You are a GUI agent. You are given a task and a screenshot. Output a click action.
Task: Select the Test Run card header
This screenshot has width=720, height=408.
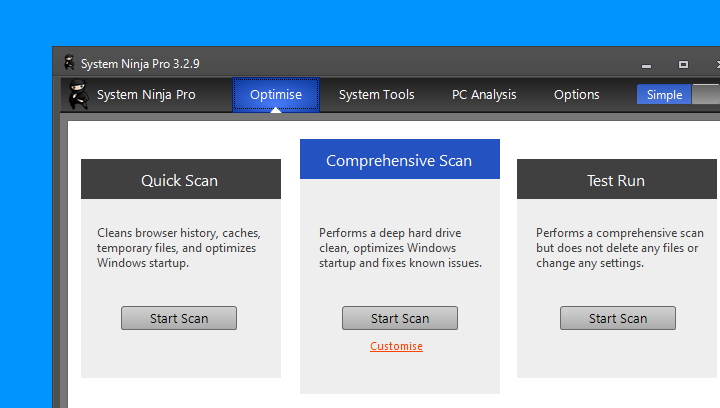pos(617,179)
